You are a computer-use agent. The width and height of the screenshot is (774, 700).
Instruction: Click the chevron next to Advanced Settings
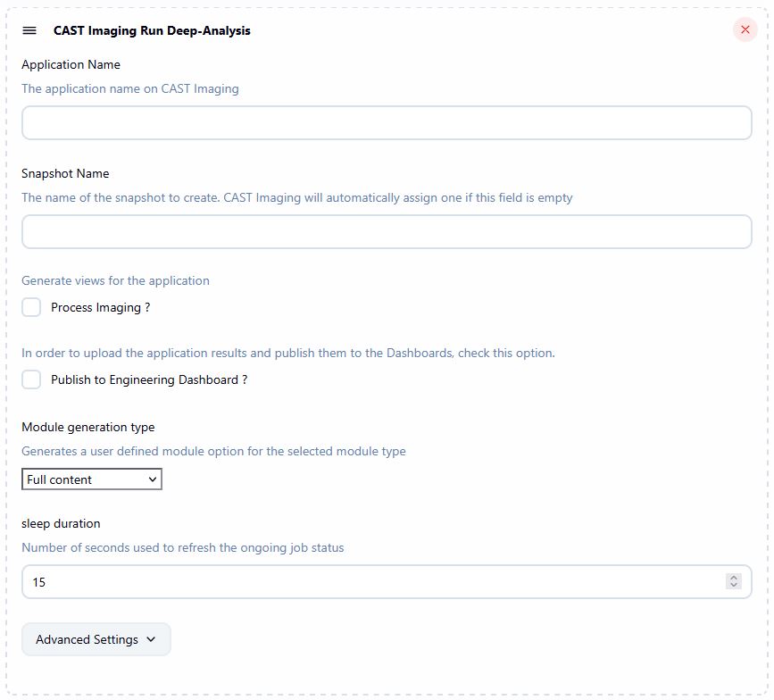point(150,639)
